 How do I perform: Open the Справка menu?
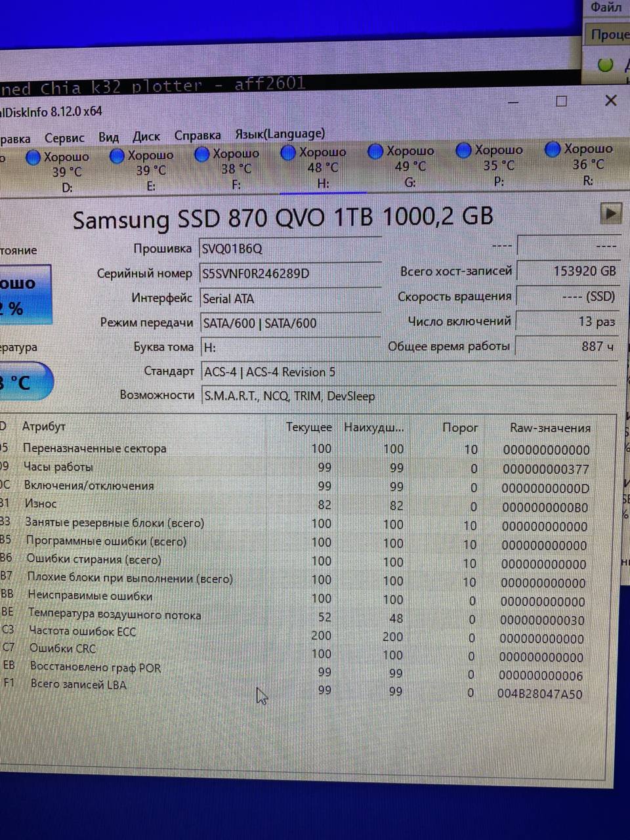[198, 135]
